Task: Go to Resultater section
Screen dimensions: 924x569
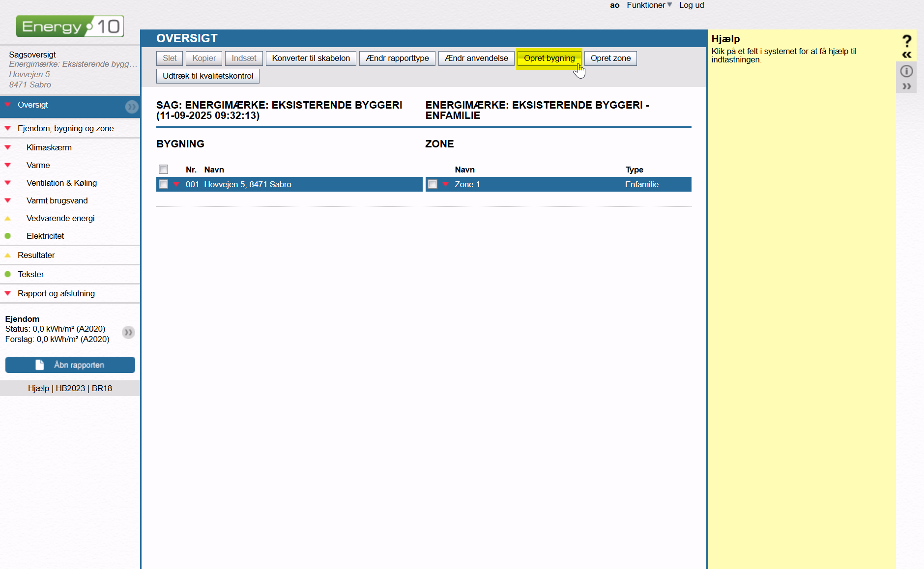Action: [36, 255]
